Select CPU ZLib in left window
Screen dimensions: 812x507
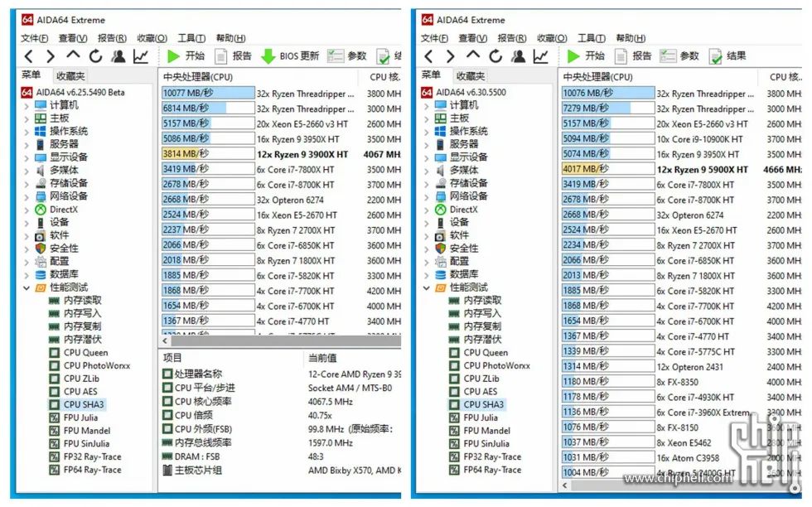81,379
